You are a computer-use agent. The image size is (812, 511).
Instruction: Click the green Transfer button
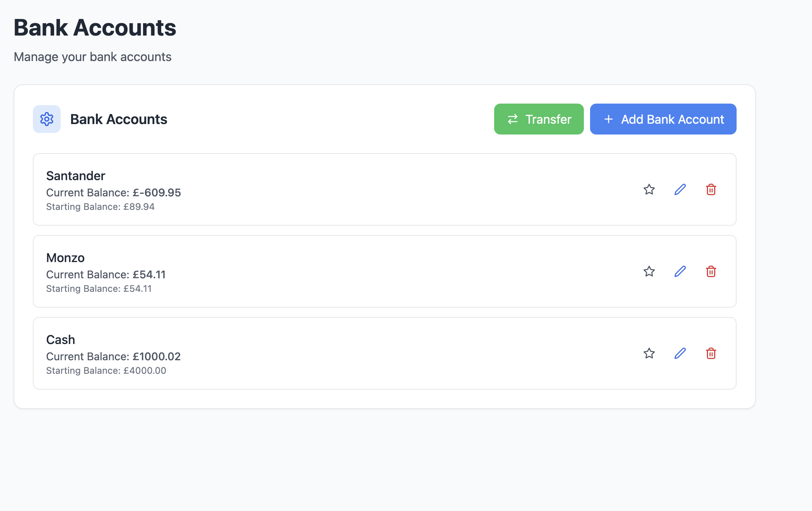539,119
